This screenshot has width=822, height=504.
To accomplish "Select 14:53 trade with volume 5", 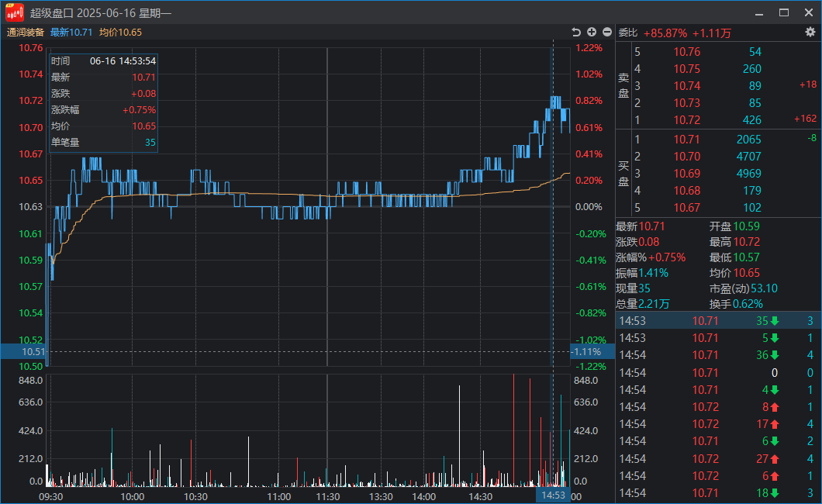I will (718, 338).
